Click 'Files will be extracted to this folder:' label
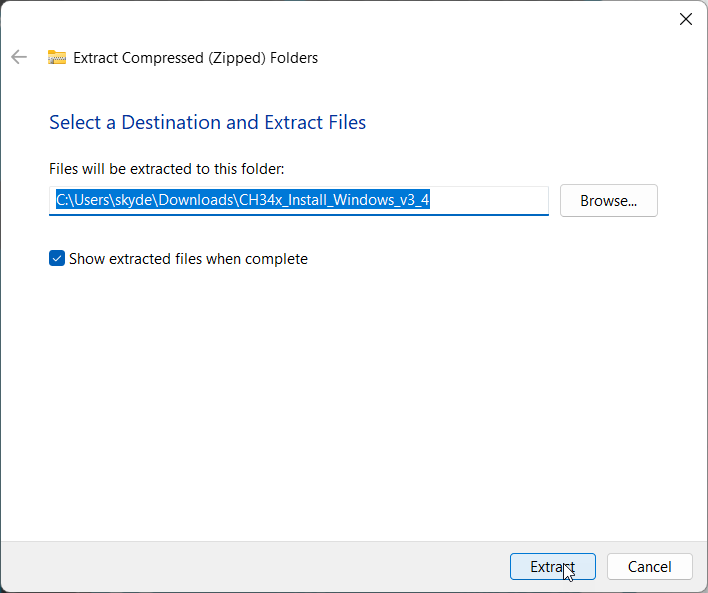This screenshot has height=593, width=708. 167,169
